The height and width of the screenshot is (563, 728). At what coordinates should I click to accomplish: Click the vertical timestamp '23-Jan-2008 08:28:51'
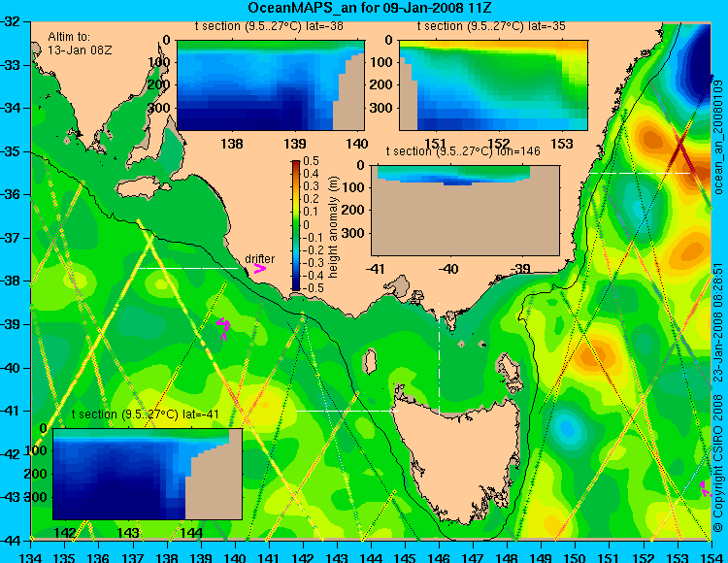717,321
